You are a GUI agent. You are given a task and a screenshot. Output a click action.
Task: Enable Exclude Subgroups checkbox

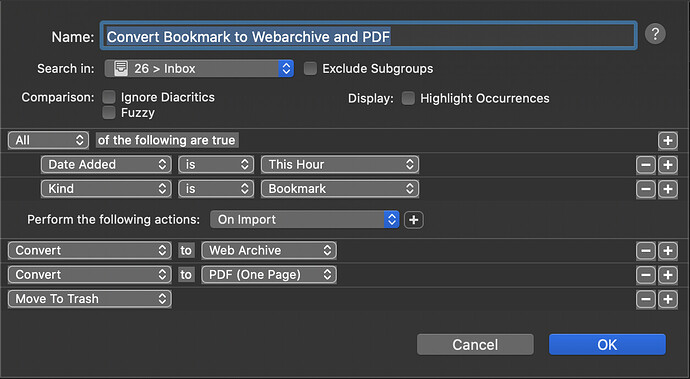click(310, 69)
